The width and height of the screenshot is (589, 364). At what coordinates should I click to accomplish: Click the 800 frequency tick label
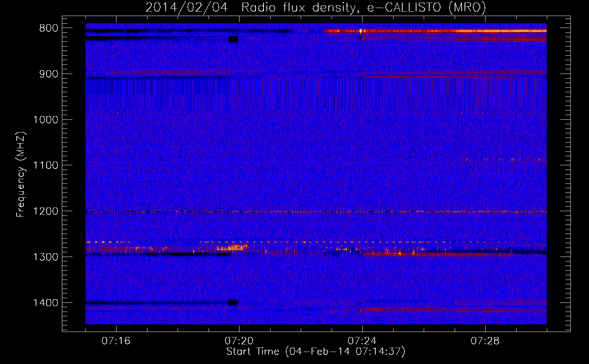tap(48, 28)
